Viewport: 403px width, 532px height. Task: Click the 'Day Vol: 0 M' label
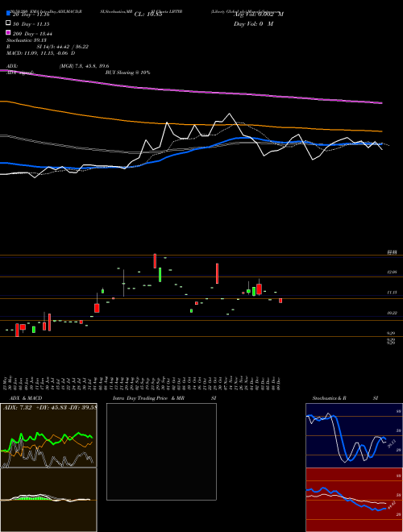[x=253, y=23]
